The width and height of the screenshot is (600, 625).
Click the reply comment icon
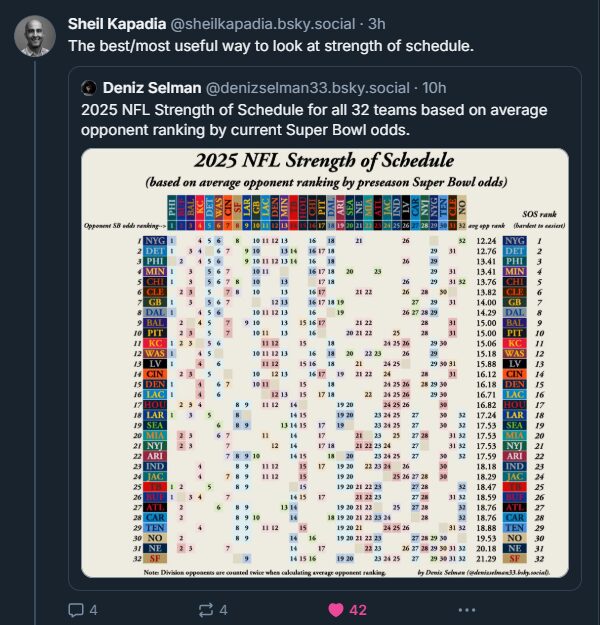point(76,610)
